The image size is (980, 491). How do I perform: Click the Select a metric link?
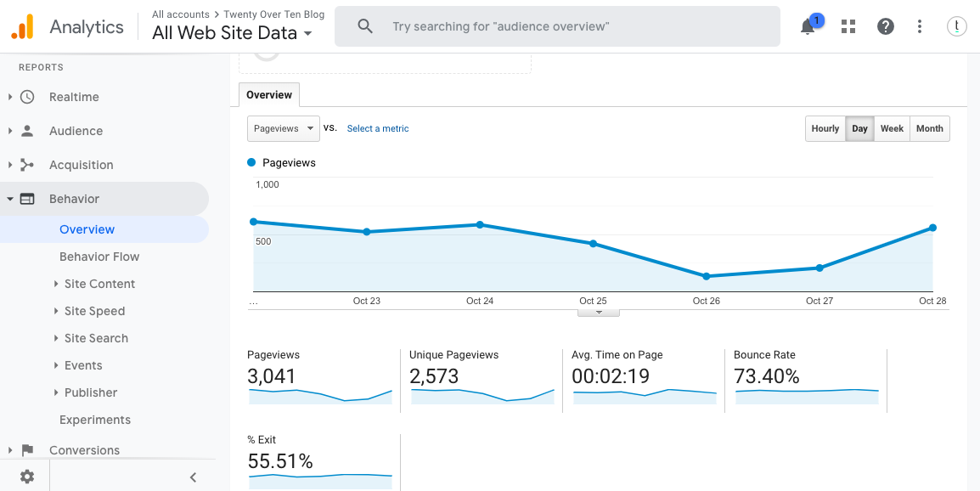coord(377,128)
